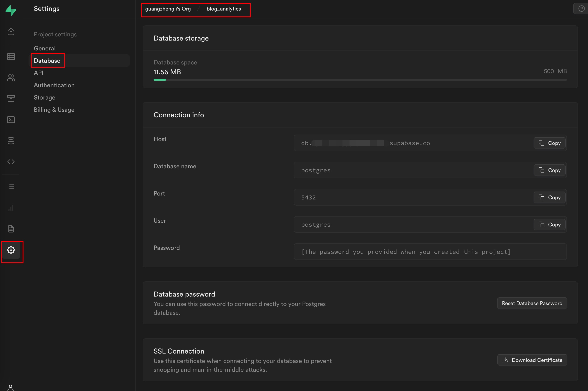
Task: Click Download Certificate button
Action: point(532,360)
